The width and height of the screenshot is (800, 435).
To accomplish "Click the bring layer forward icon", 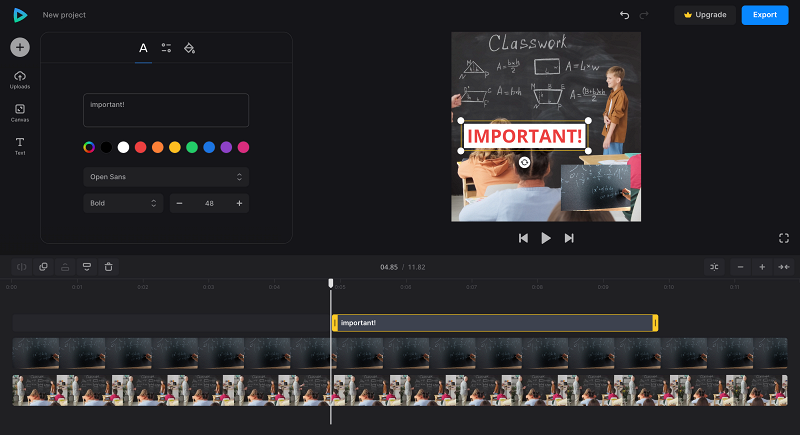I will pos(65,267).
